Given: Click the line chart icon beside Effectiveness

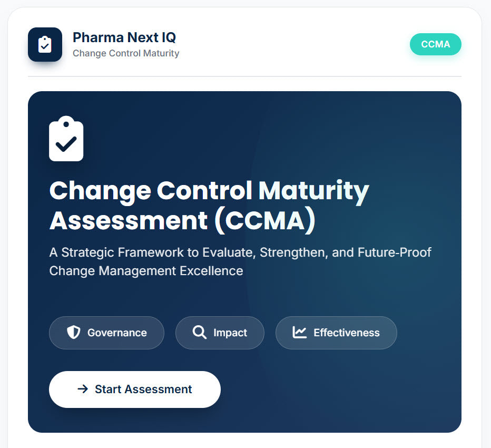Looking at the screenshot, I should (299, 333).
